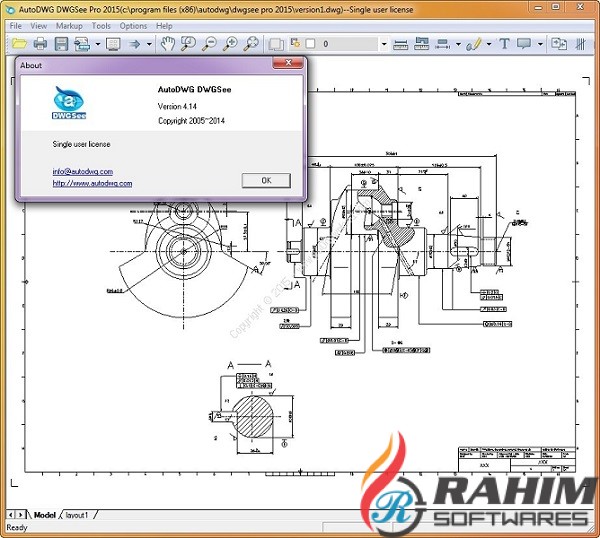The image size is (600, 538).
Task: Click 'Version 4.14' text
Action: click(x=177, y=106)
